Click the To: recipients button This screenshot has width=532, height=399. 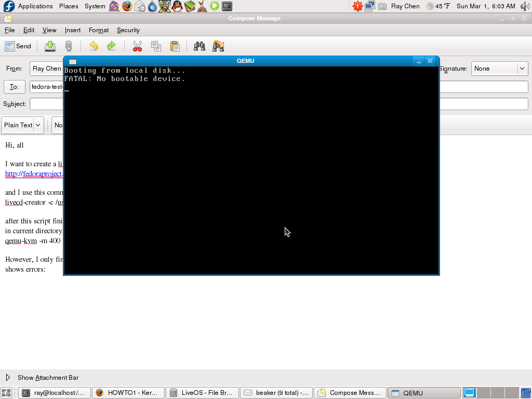coord(14,87)
